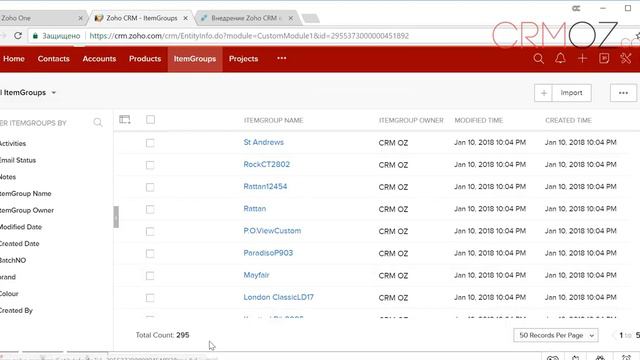Open the calendar icon in header
This screenshot has height=360, width=640.
[604, 59]
